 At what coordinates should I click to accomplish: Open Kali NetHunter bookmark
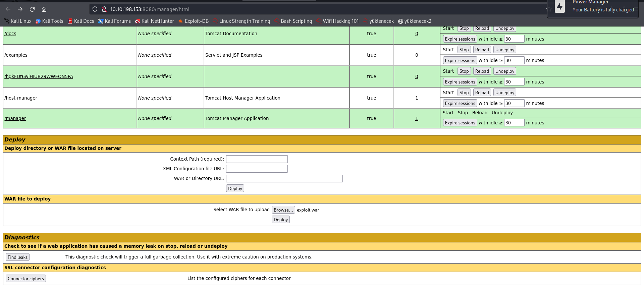(x=154, y=21)
